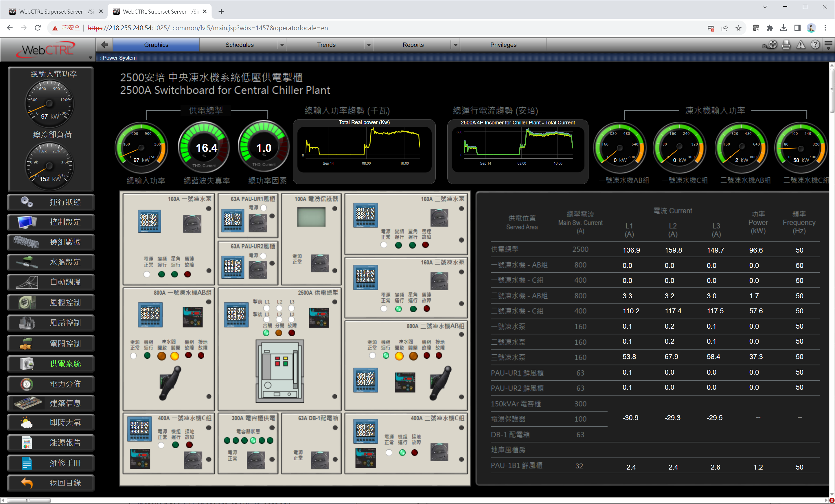Click the 160A 三號凍水泵 selector switch
835x504 pixels.
click(x=439, y=281)
